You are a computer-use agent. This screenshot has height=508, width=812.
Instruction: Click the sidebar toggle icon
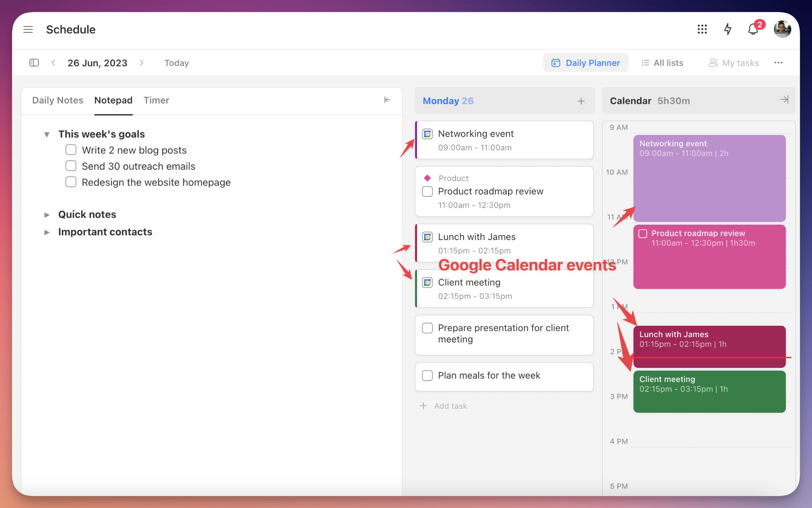[x=34, y=63]
